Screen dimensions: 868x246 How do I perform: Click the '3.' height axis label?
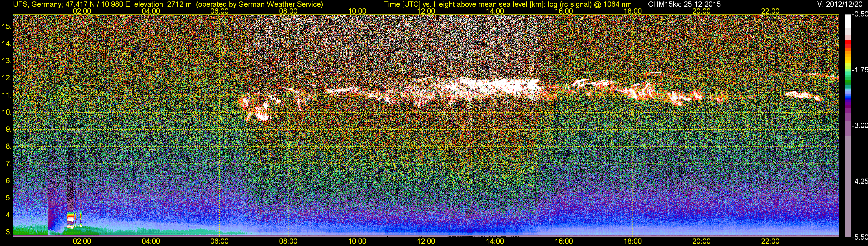pos(8,232)
